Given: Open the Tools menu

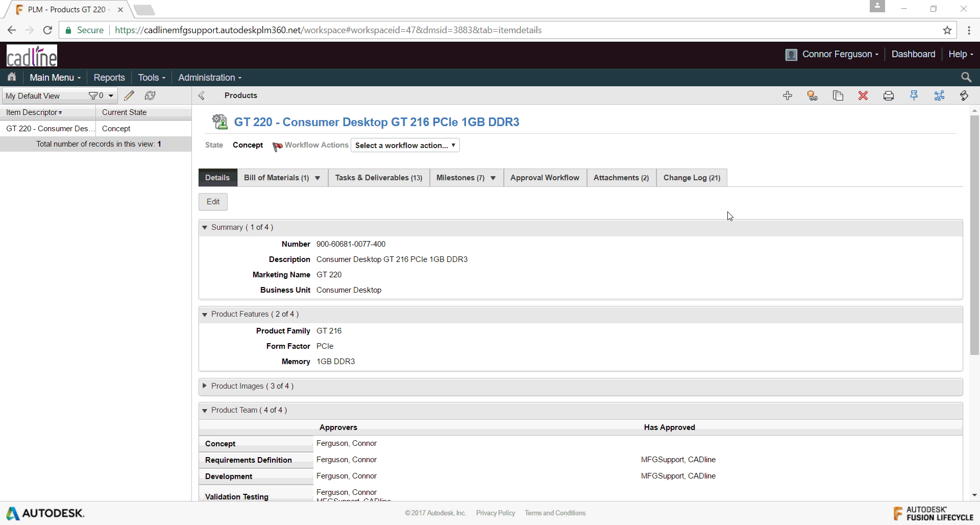Looking at the screenshot, I should [152, 77].
